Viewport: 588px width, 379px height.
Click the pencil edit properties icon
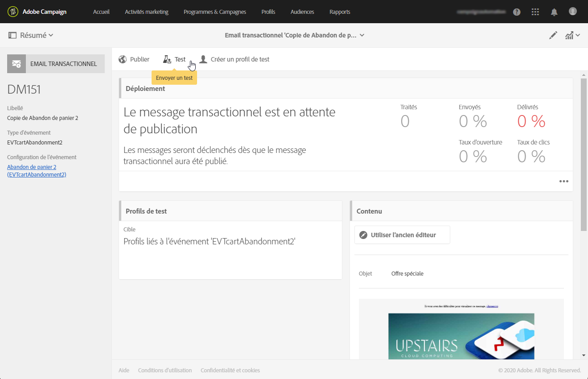tap(553, 36)
